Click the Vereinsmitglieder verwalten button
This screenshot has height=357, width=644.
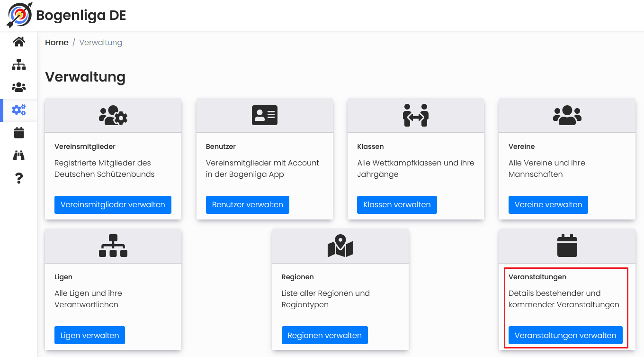pyautogui.click(x=113, y=205)
